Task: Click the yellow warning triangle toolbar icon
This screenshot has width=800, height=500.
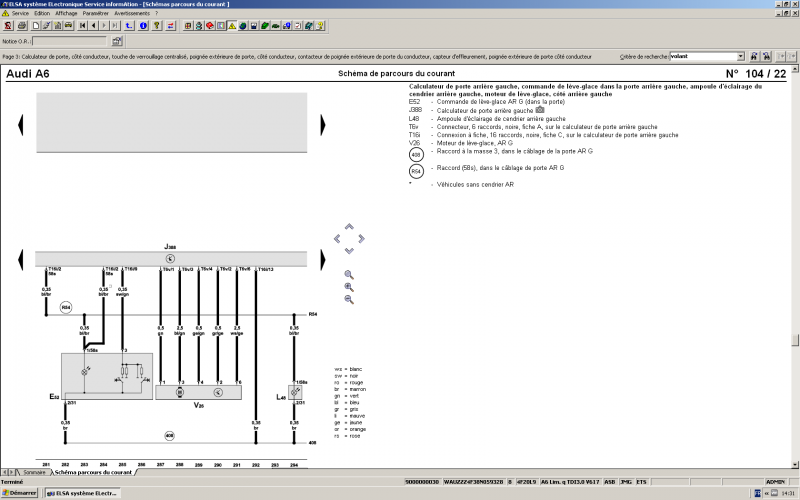Action: 232,26
